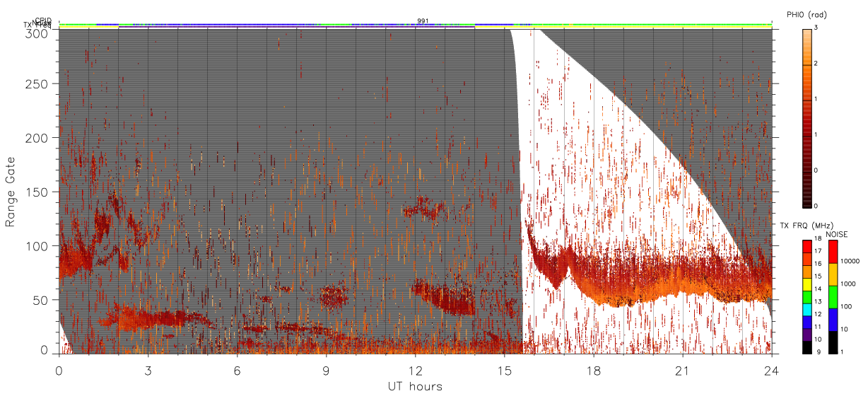Image resolution: width=868 pixels, height=401 pixels.
Task: Click x-axis tick label '18'
Action: point(593,370)
